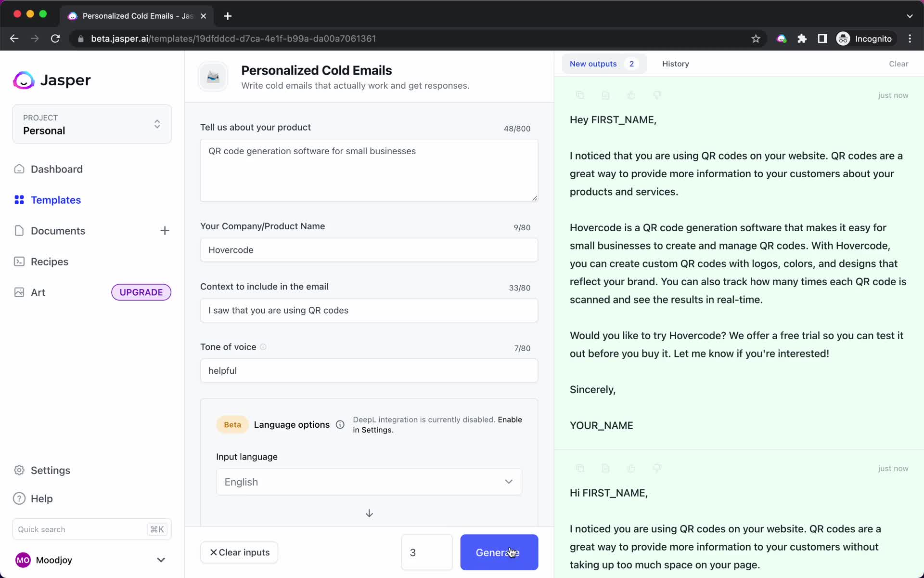Click Clear inputs button
The image size is (924, 578).
[x=240, y=552]
